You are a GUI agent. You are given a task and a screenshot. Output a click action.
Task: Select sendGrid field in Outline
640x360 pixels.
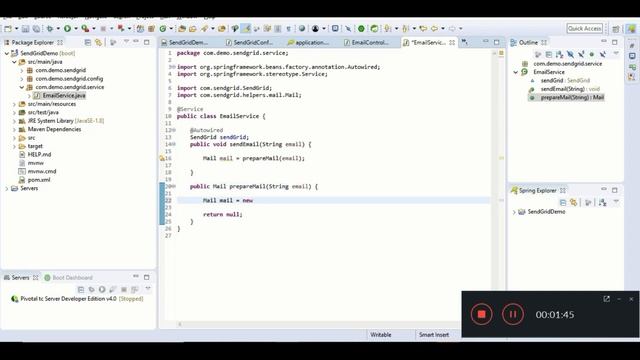click(565, 81)
